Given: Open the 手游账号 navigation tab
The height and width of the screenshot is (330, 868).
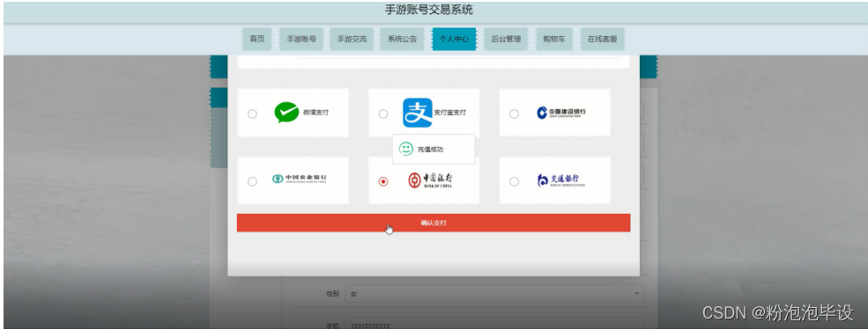Looking at the screenshot, I should 301,40.
